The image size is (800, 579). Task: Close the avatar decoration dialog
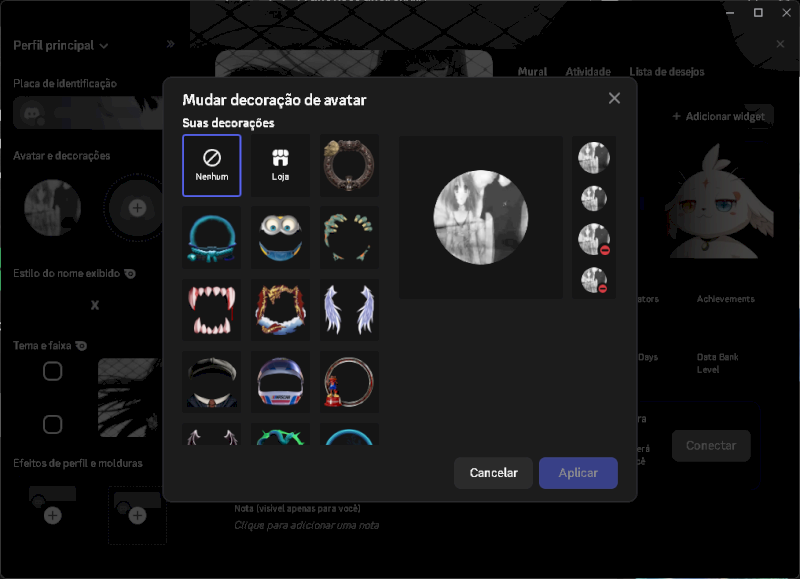coord(614,98)
